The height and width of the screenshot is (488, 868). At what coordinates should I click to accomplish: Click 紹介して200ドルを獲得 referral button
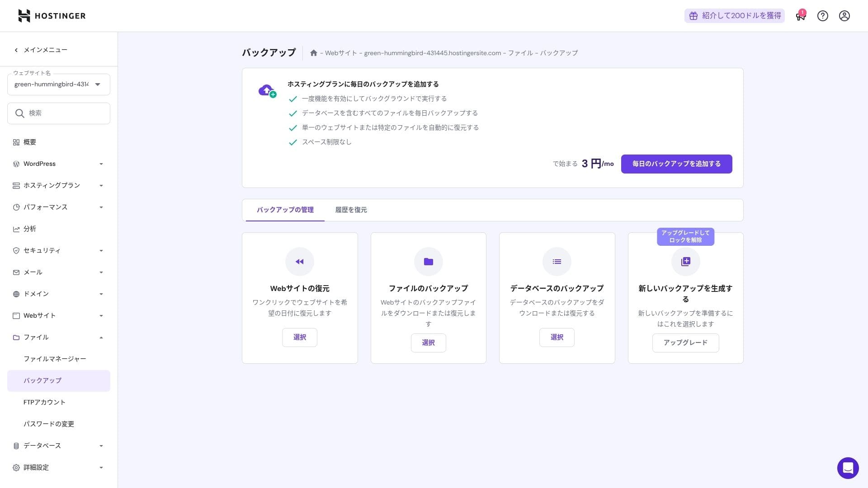pos(735,16)
